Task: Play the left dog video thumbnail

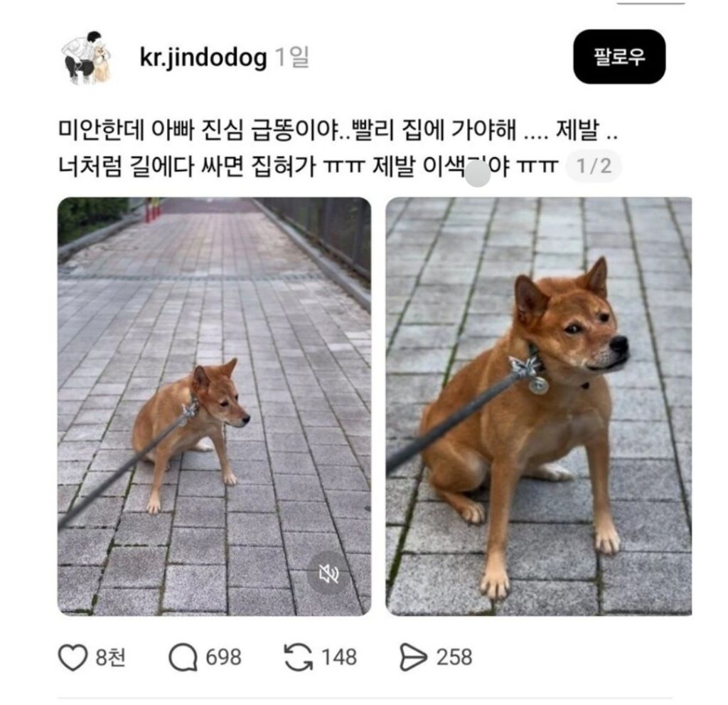Action: tap(214, 407)
